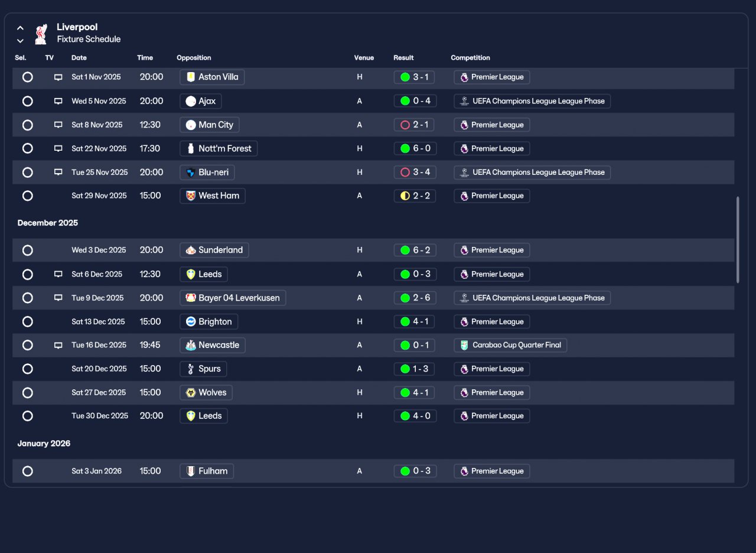Click the Liverpool club crest icon
Screen dimensions: 756x553
[x=41, y=34]
